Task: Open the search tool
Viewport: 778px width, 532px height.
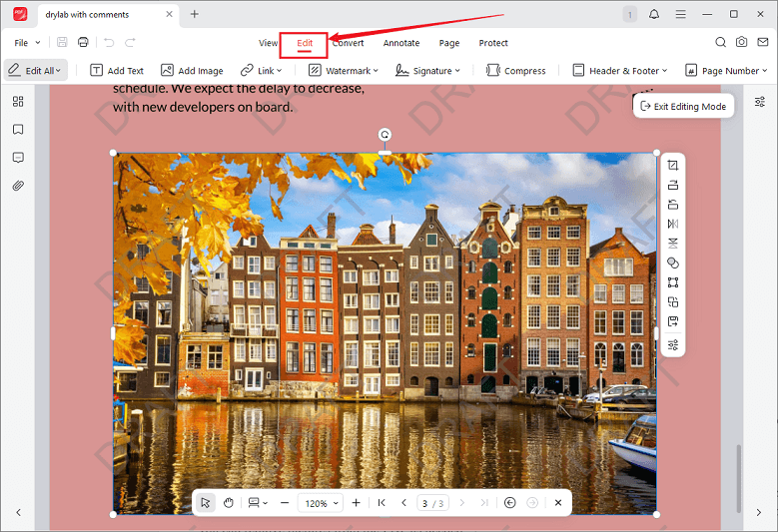Action: pos(720,42)
